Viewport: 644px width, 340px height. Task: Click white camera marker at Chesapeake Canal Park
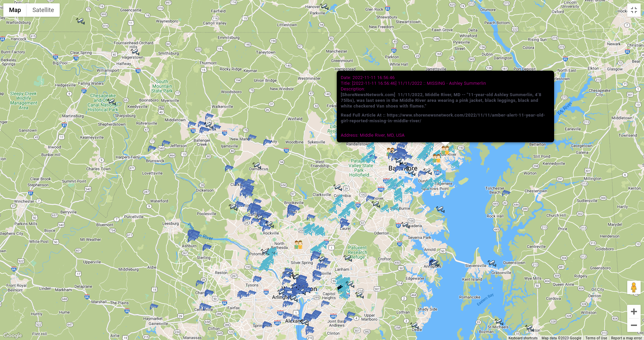(x=111, y=101)
